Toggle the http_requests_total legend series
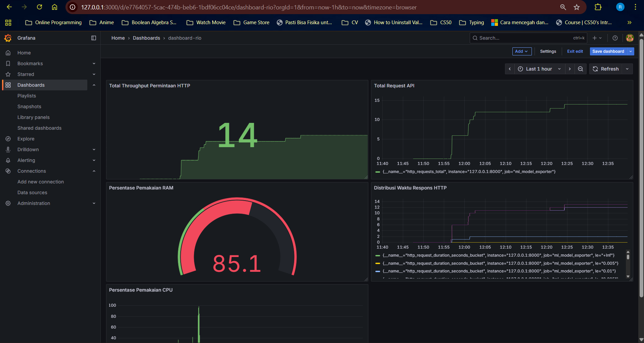The image size is (644, 343). click(469, 172)
